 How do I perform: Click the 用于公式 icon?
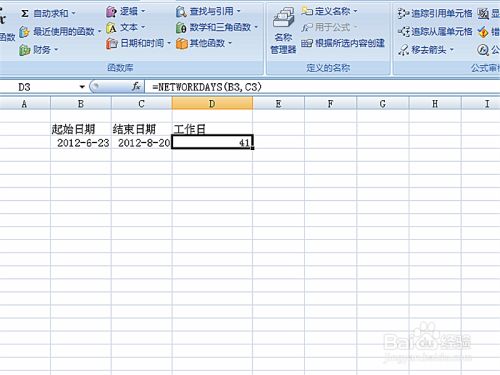[306, 27]
